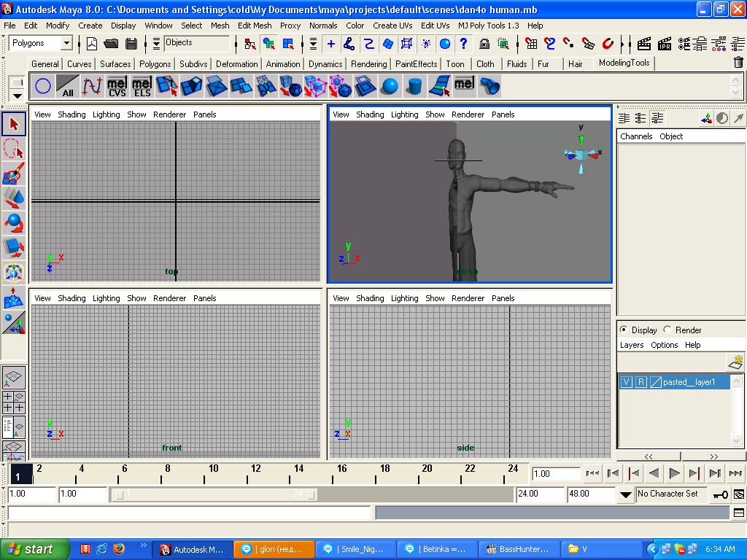Open the character set dropdown arrow
Screen dimensions: 747x560
pyautogui.click(x=625, y=494)
